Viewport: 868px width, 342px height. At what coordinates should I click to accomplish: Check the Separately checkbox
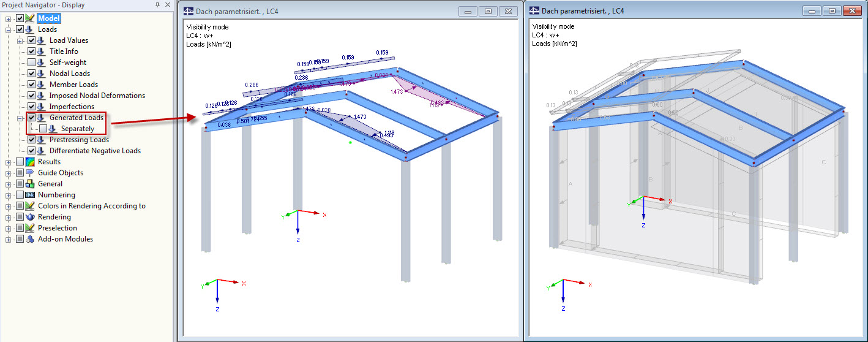[x=43, y=129]
